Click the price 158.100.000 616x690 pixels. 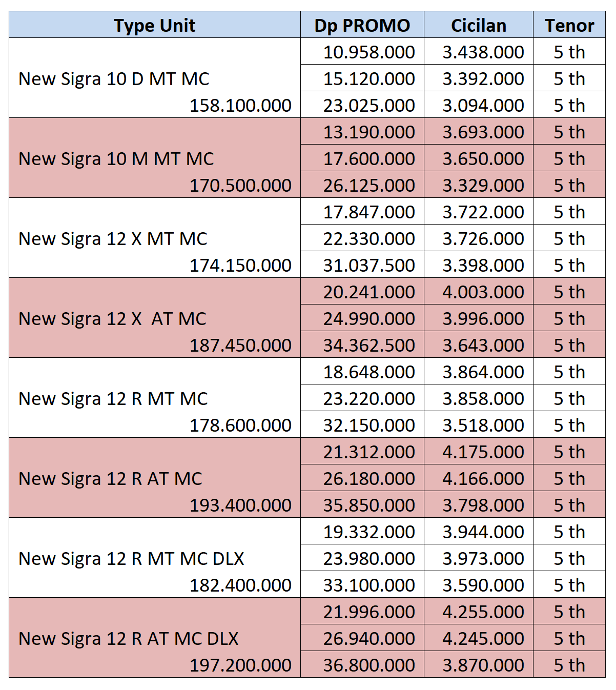(x=240, y=106)
